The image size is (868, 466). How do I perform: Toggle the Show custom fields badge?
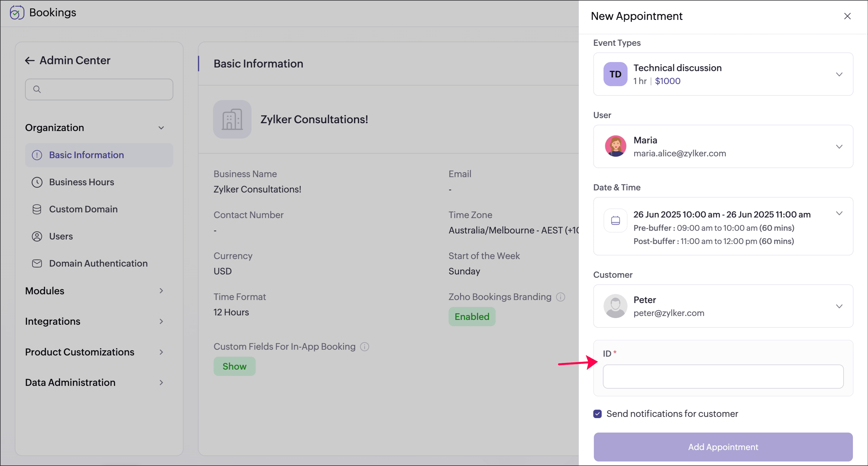tap(234, 366)
